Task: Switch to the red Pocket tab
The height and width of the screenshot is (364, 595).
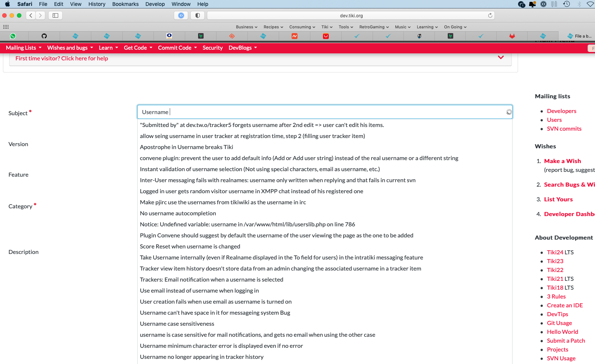Action: [326, 36]
